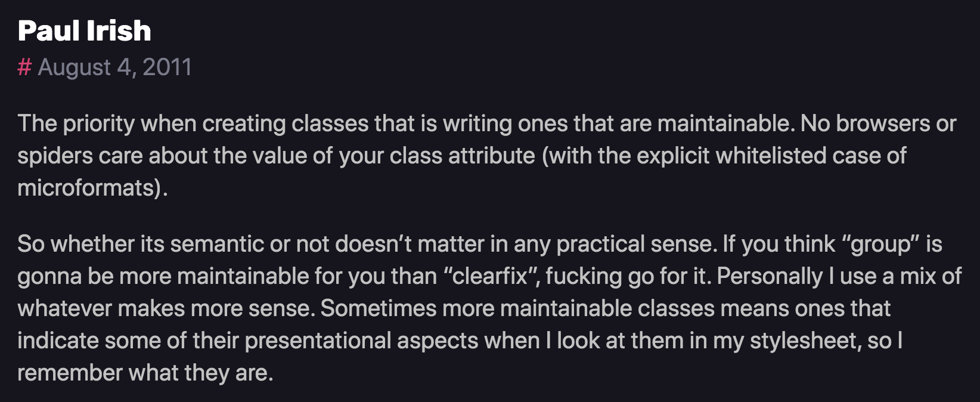Click the word "semantic"
980x402 pixels.
pos(217,244)
